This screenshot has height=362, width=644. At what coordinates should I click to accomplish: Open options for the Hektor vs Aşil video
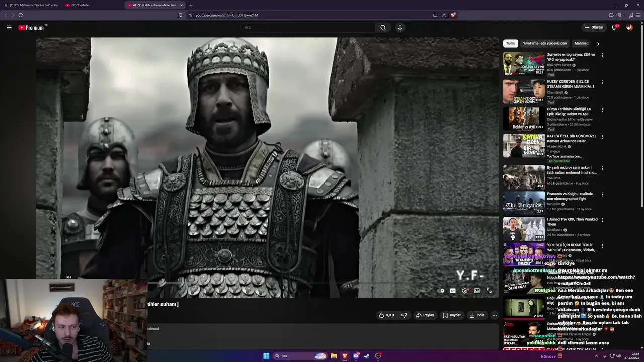(x=602, y=110)
